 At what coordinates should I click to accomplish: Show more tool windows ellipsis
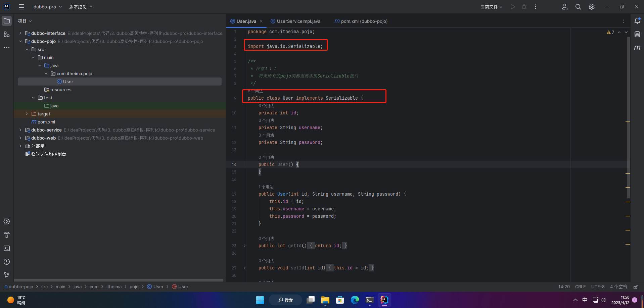click(x=7, y=48)
